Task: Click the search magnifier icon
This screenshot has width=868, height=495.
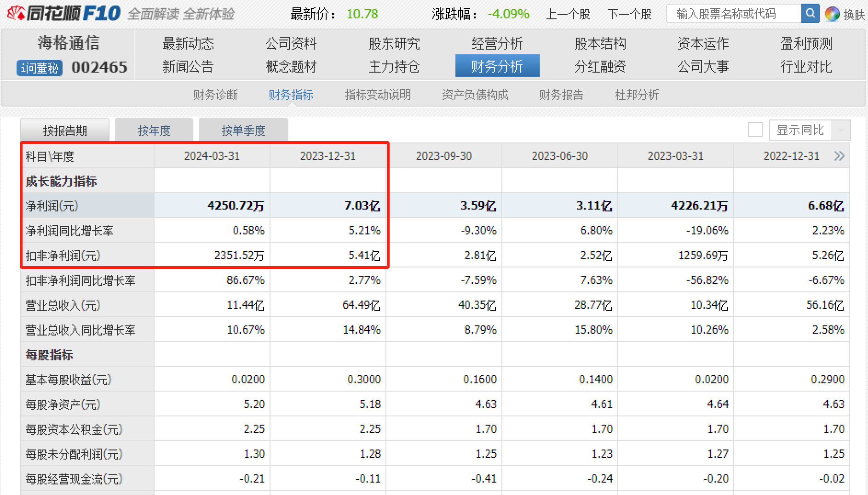Action: [x=810, y=13]
